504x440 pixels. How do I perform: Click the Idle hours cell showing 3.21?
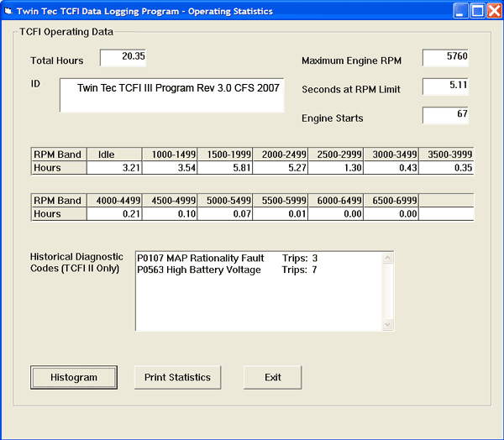point(113,168)
